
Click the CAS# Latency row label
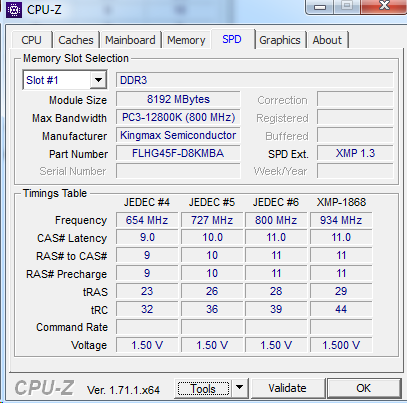(72, 239)
